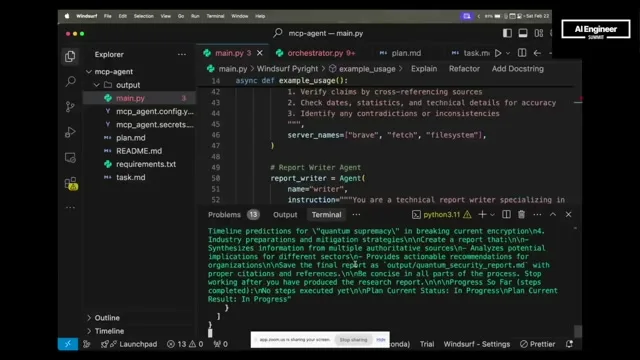Switch to orchestrator.py tab
The width and height of the screenshot is (640, 360).
(x=315, y=53)
